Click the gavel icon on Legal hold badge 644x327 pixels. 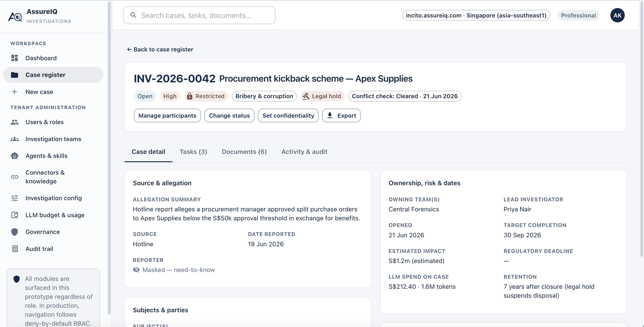[x=306, y=96]
